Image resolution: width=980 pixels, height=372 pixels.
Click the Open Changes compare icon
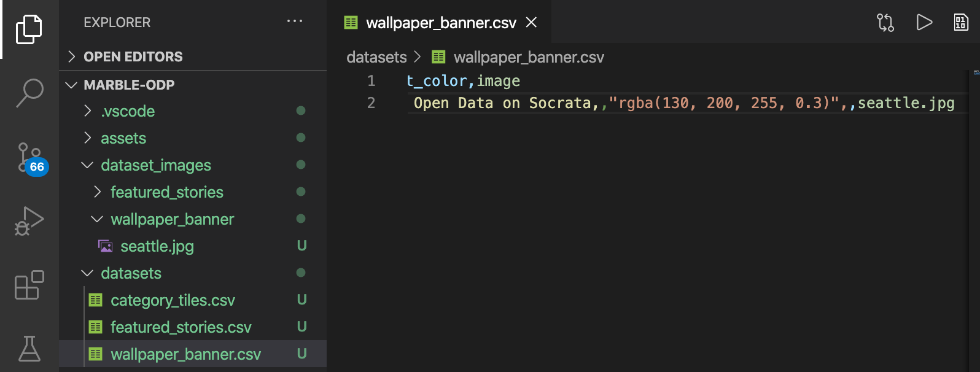885,23
